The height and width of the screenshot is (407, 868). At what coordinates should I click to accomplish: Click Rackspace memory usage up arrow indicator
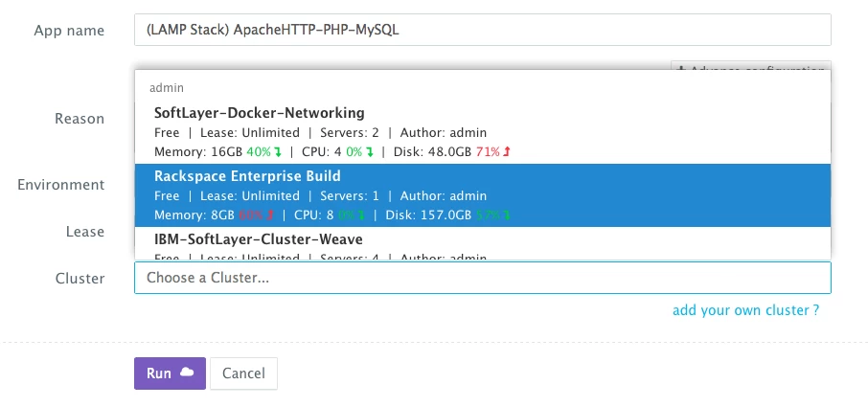[271, 215]
